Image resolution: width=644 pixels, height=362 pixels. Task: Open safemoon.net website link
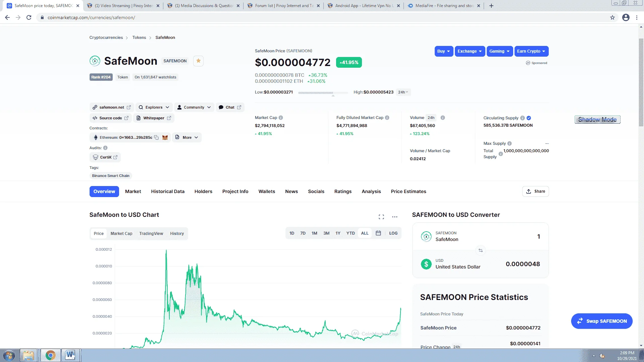coord(112,107)
